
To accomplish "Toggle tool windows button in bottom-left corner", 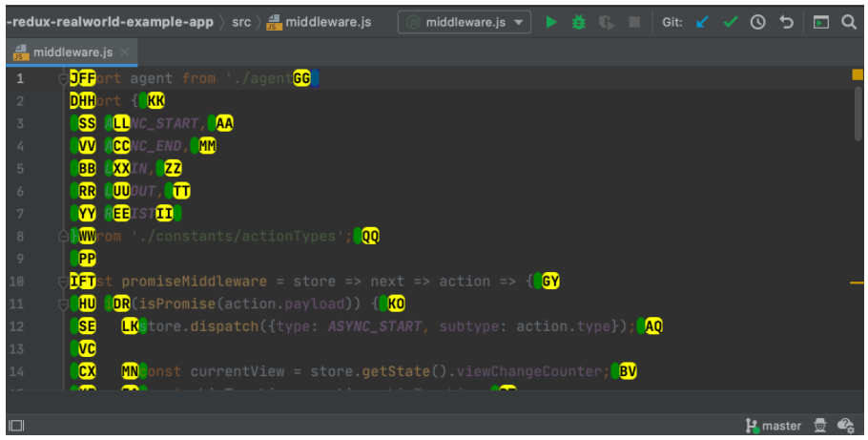I will click(15, 426).
